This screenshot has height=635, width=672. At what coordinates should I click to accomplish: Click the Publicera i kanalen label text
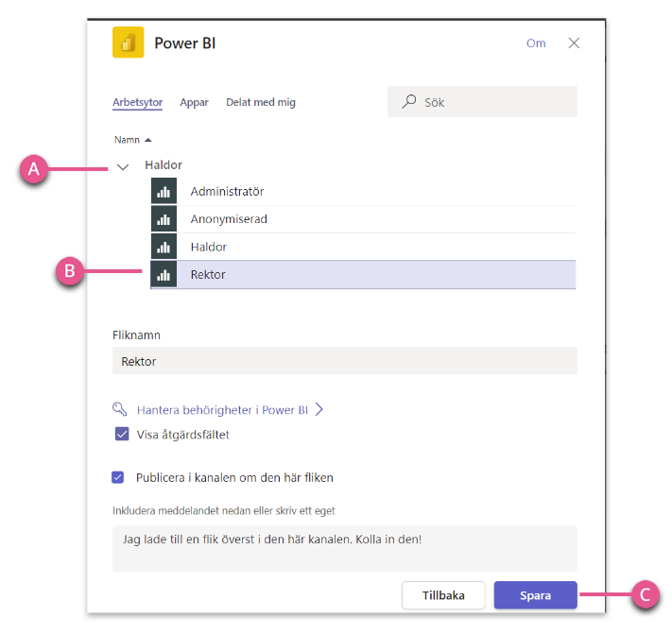tap(234, 478)
